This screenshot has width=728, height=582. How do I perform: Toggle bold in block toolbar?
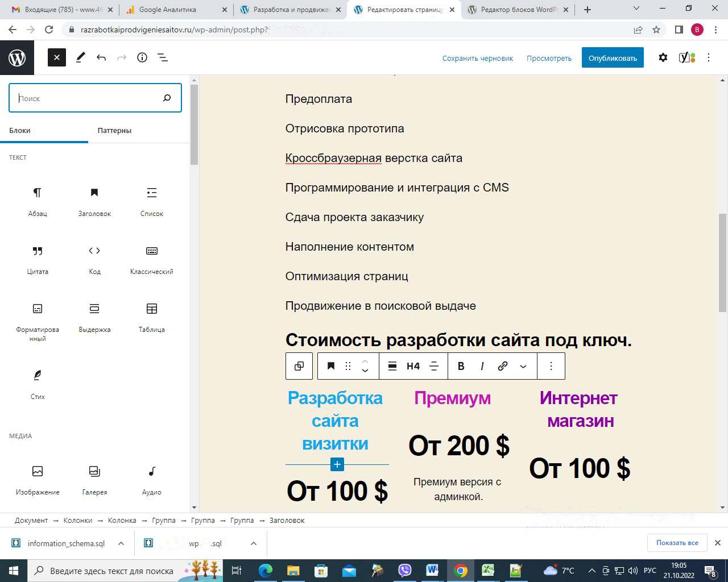pyautogui.click(x=461, y=366)
